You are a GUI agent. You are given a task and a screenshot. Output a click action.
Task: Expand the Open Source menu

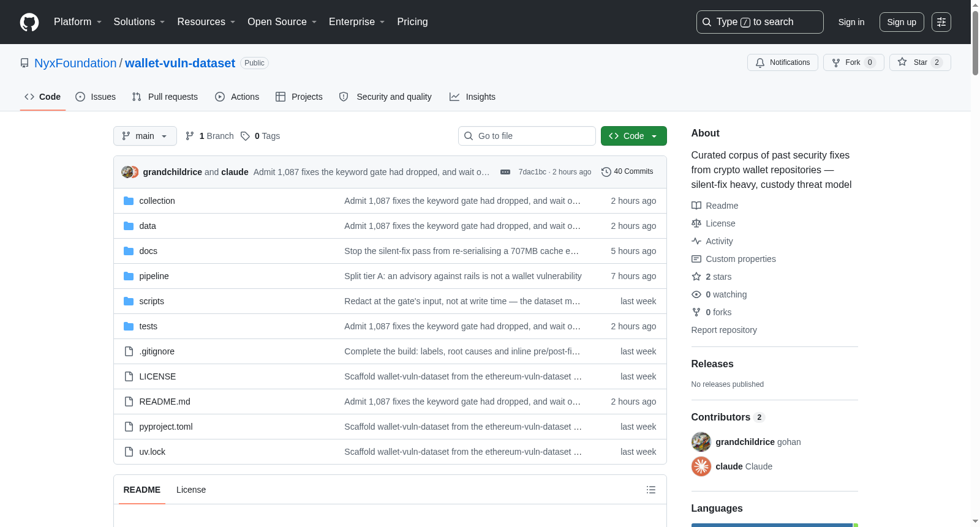[x=282, y=22]
